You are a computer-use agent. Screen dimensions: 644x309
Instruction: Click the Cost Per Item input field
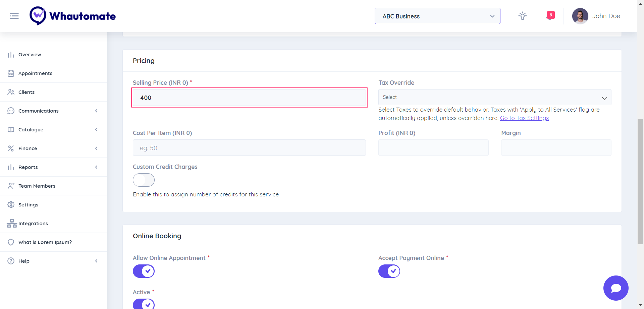[x=249, y=148]
